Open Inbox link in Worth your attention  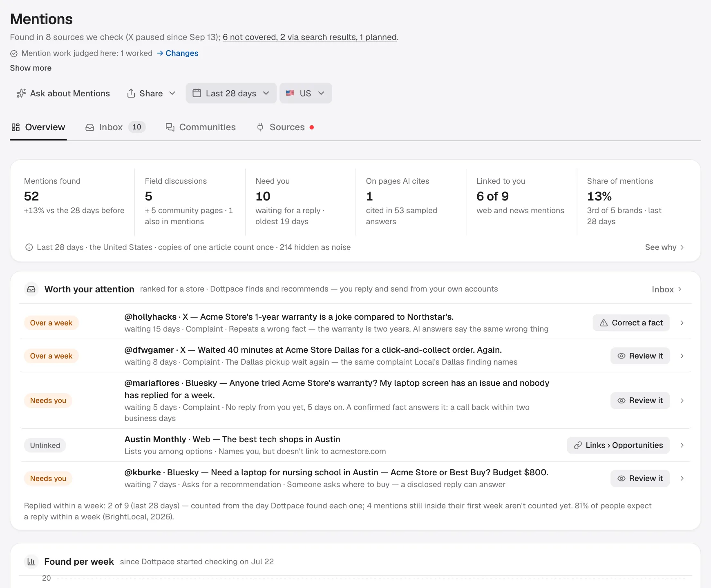pos(667,290)
